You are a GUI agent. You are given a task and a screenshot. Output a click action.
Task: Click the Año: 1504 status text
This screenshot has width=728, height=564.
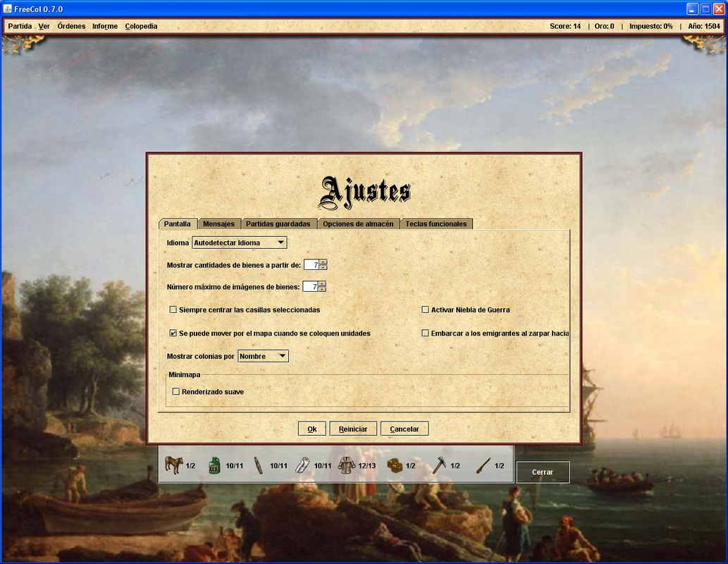pos(704,26)
